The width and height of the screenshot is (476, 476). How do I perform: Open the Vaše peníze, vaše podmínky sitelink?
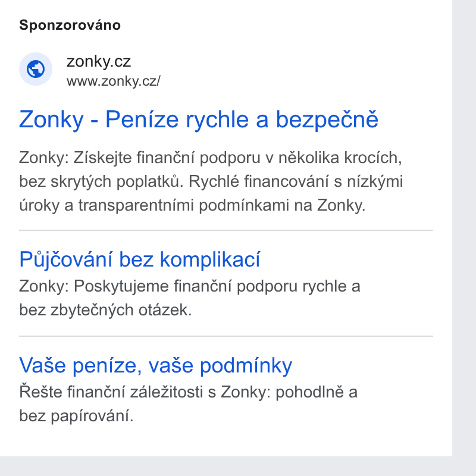click(x=156, y=365)
